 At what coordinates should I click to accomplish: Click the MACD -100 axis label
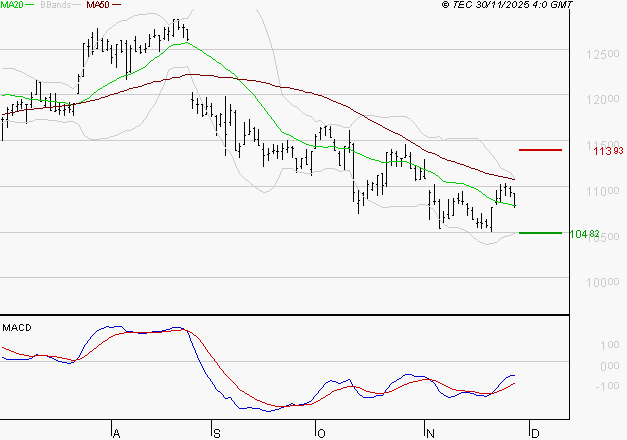tap(607, 386)
